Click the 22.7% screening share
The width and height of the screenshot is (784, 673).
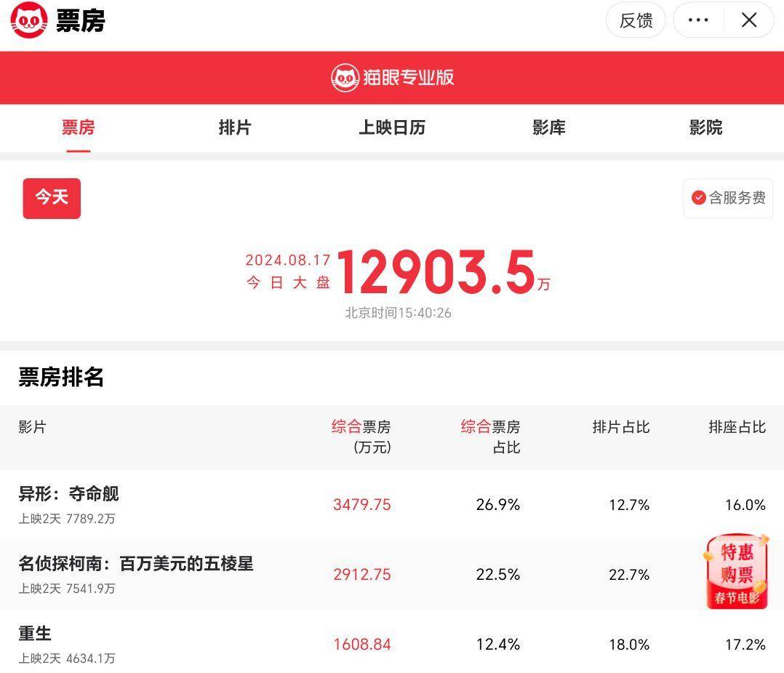point(629,575)
